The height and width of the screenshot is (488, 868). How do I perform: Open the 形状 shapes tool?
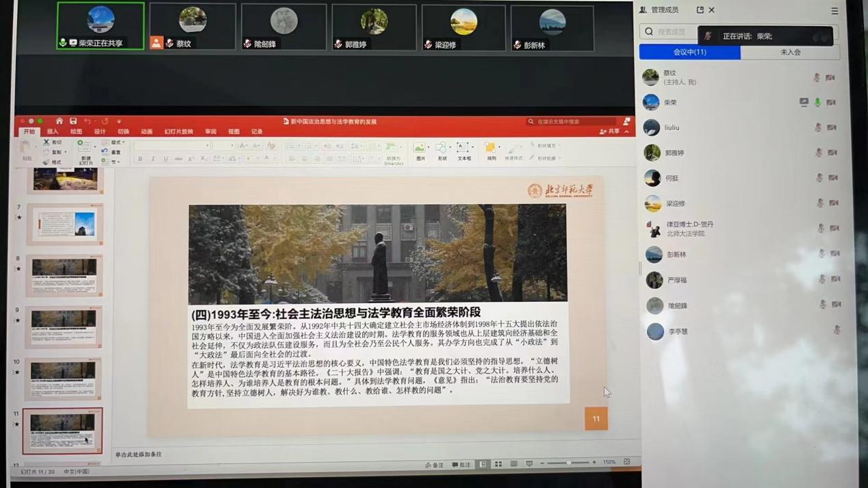coord(442,150)
